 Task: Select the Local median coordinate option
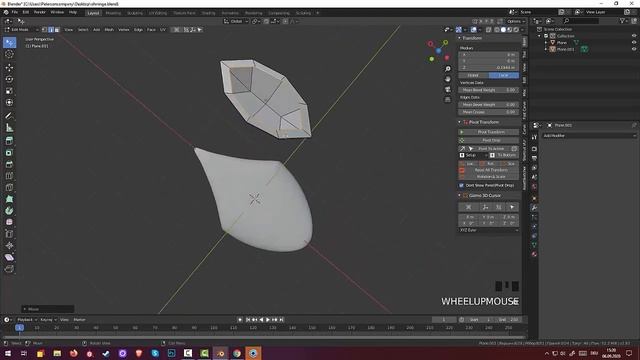coord(504,75)
